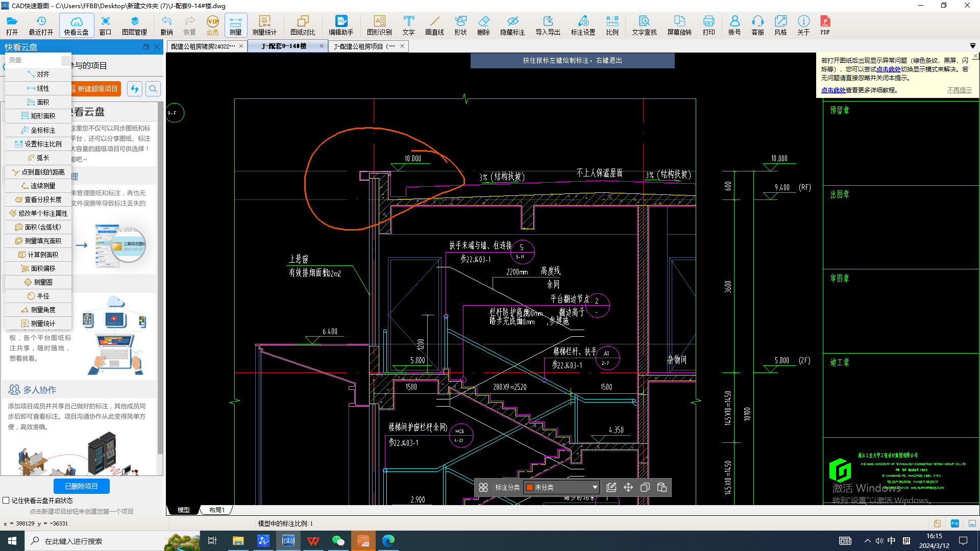Open 导入导出 import export tool
Screen dimensions: 980x551
pyautogui.click(x=548, y=25)
